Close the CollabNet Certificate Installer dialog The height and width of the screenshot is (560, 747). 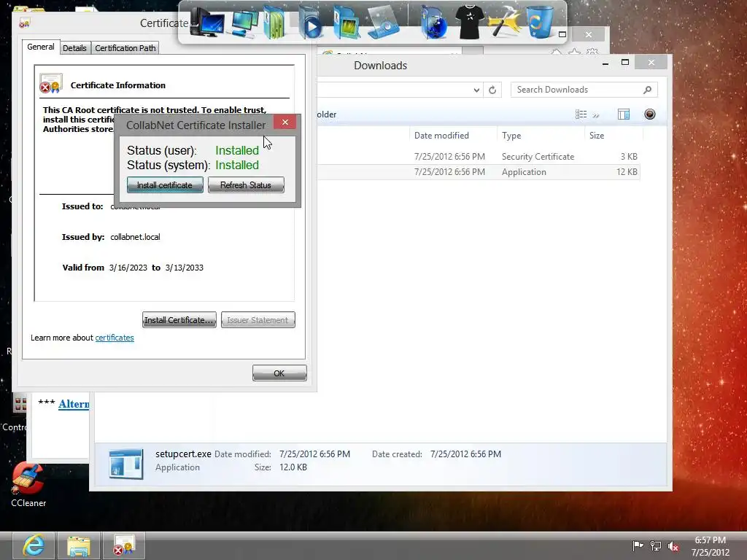(285, 122)
